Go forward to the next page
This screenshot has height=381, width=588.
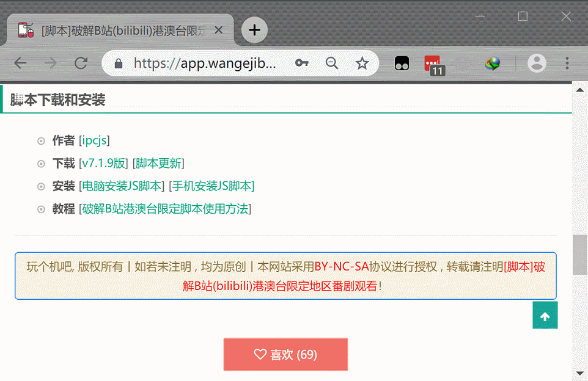[x=50, y=63]
